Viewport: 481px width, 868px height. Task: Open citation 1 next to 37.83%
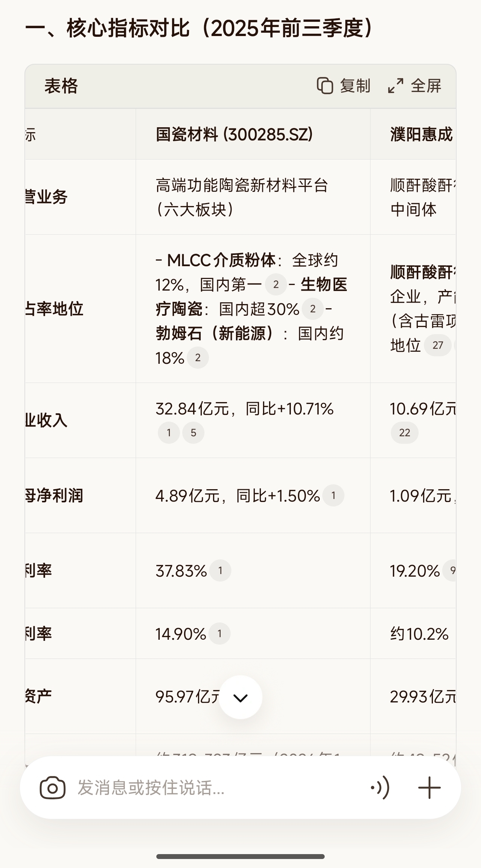click(220, 571)
